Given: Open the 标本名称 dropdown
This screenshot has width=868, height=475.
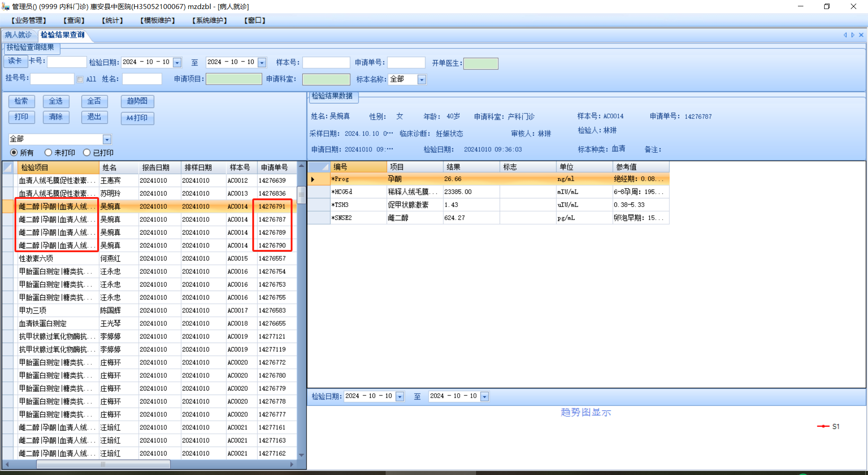Looking at the screenshot, I should click(x=421, y=80).
